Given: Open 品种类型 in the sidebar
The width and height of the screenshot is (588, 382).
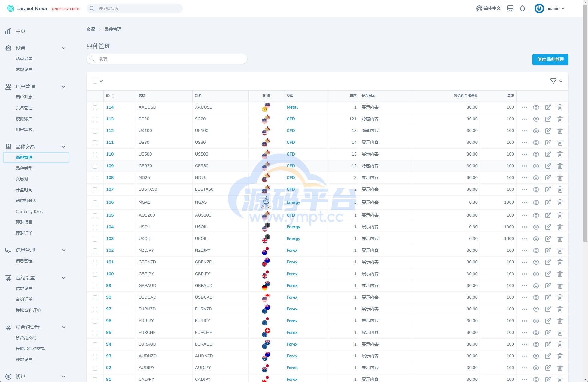Looking at the screenshot, I should tap(24, 168).
